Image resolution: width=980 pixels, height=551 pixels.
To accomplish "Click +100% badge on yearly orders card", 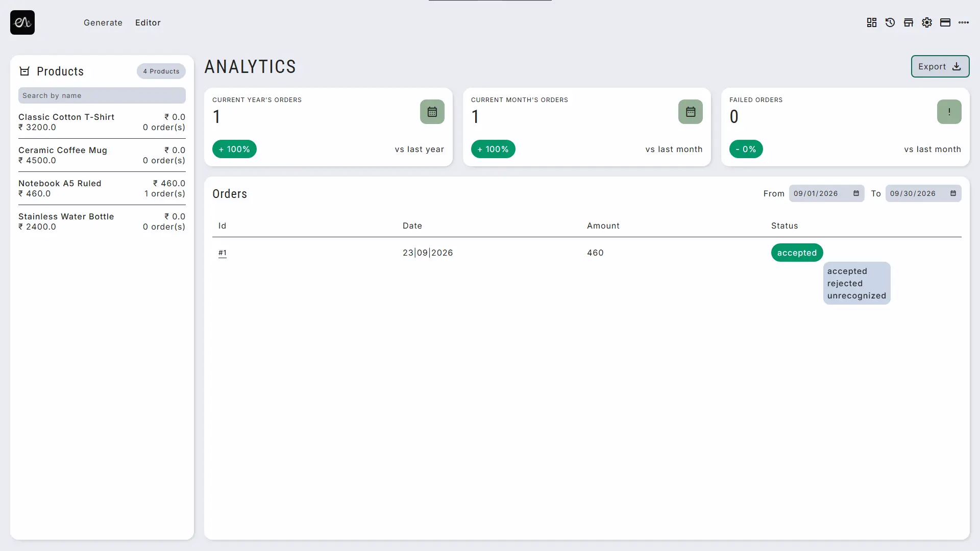I will point(234,149).
